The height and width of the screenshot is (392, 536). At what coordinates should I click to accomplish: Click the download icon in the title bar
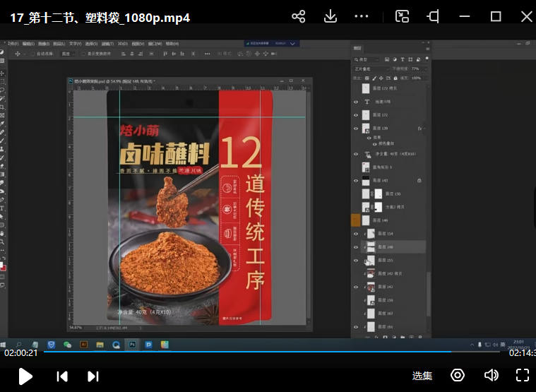[x=330, y=16]
